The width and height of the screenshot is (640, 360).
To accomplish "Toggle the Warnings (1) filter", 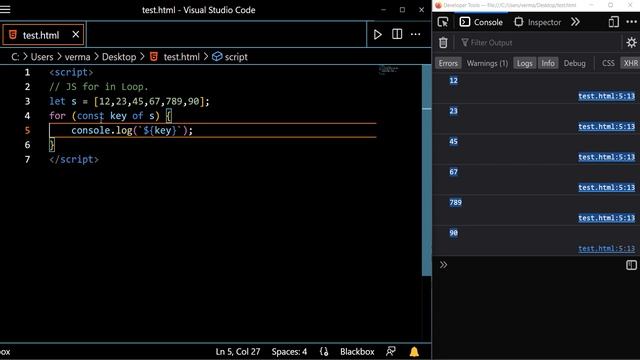I will pyautogui.click(x=487, y=63).
